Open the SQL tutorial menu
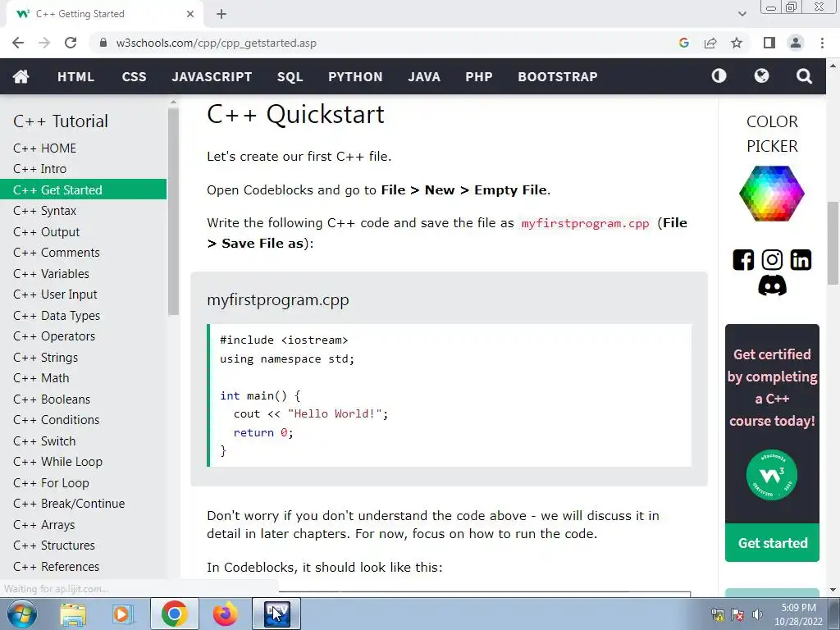Image resolution: width=840 pixels, height=630 pixels. pyautogui.click(x=290, y=76)
